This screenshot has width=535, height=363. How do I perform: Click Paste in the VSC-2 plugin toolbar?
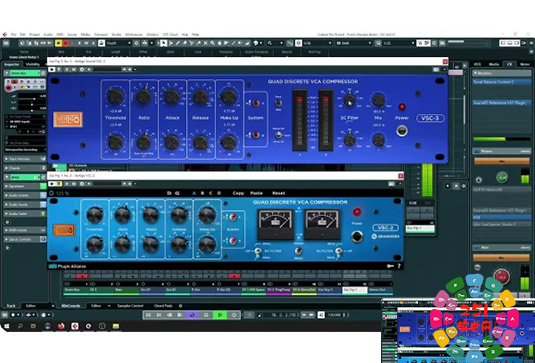[256, 193]
